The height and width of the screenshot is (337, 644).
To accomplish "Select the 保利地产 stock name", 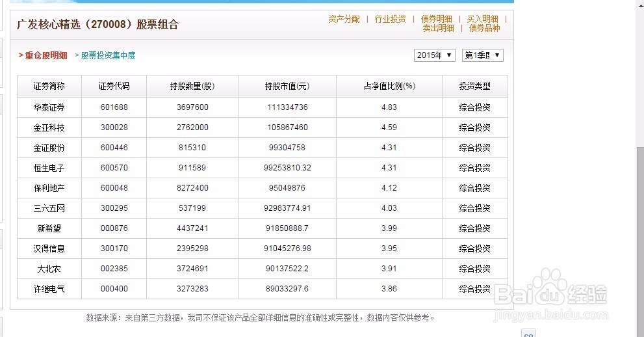I will coord(49,188).
